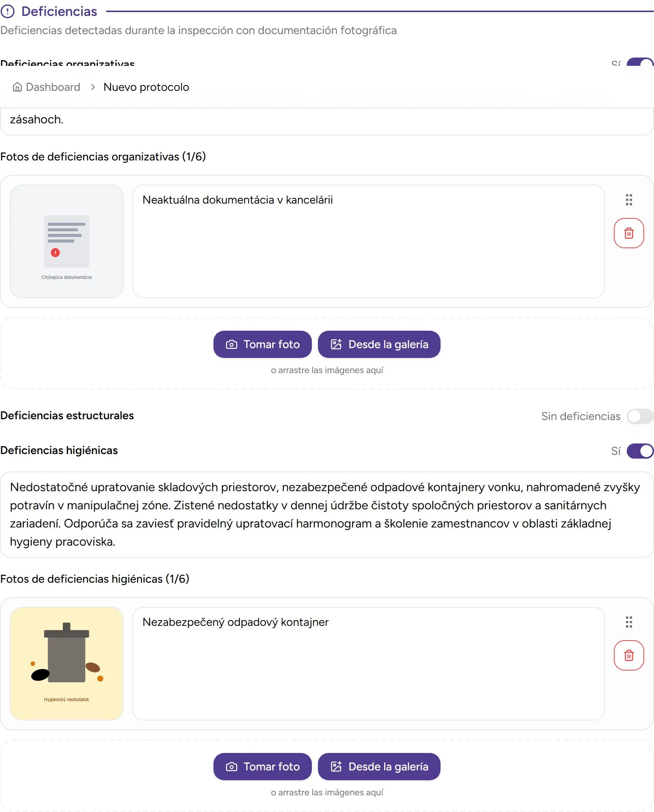Open the Chýbajúca dokumentácia photo thumbnail

(67, 241)
